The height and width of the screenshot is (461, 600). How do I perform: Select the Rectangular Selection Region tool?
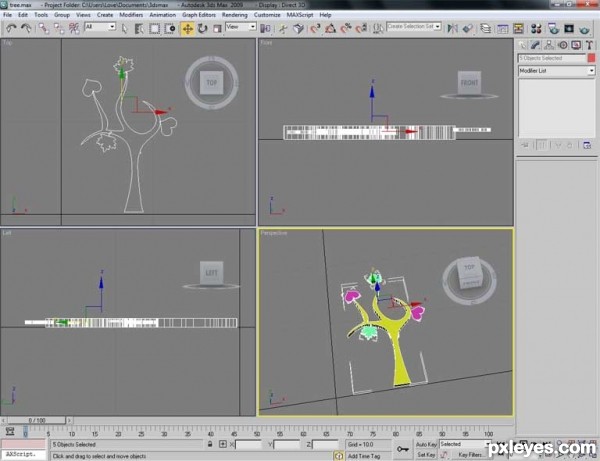coord(155,29)
